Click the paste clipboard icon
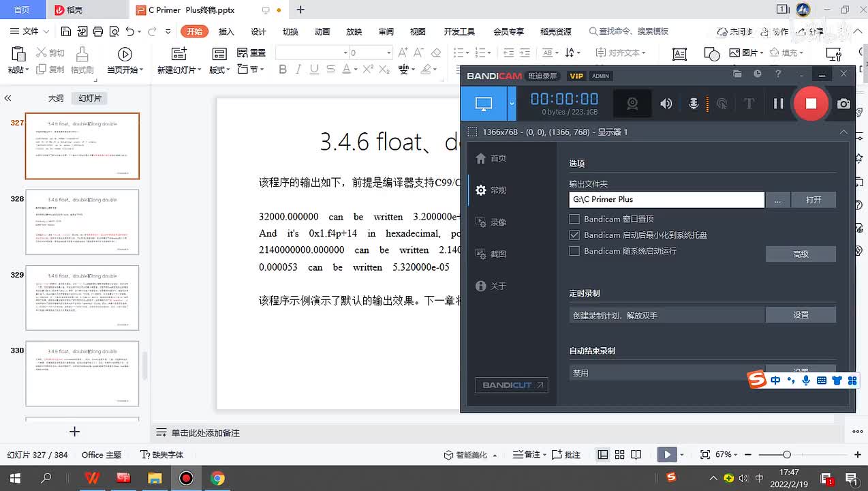Viewport: 868px width, 491px height. (18, 55)
